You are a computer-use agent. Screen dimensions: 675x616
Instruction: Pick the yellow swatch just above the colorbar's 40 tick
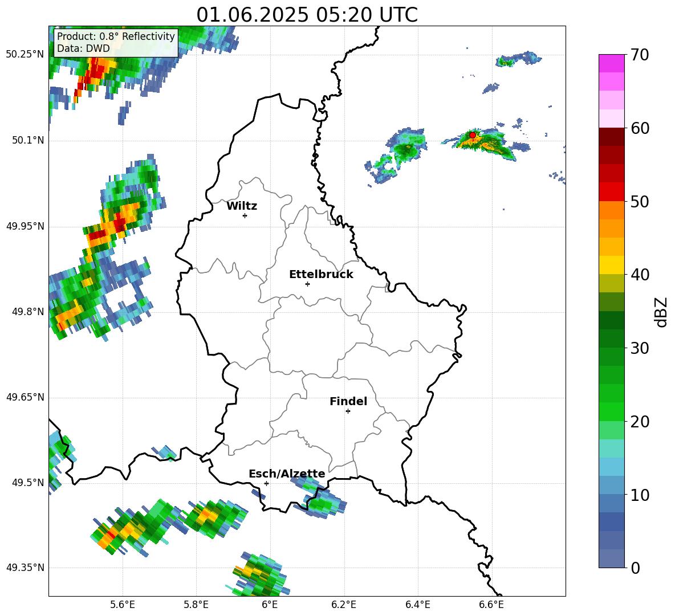click(611, 265)
